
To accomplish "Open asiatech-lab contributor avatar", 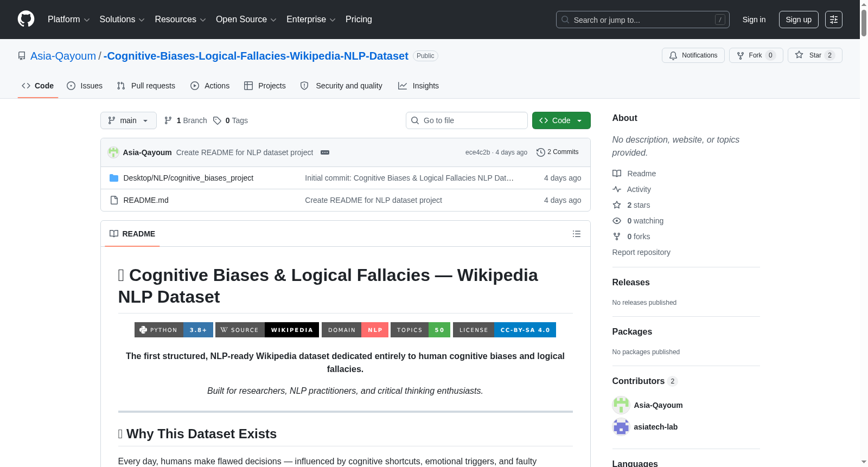I will [x=621, y=427].
